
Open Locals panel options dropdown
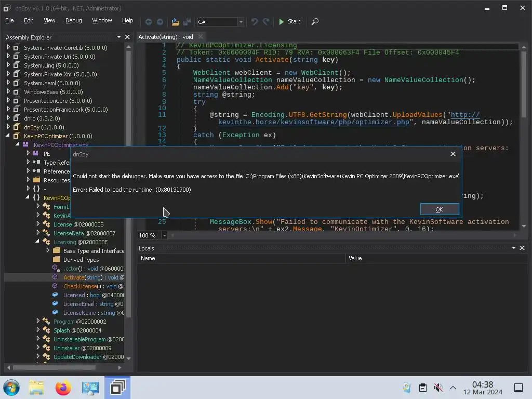tap(514, 248)
